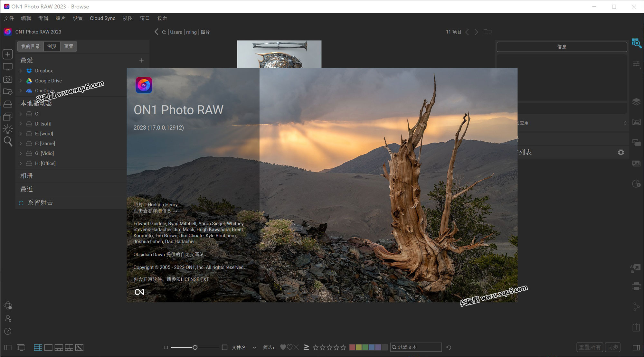Open the Cloud Sync menu
The image size is (644, 357).
pyautogui.click(x=103, y=18)
